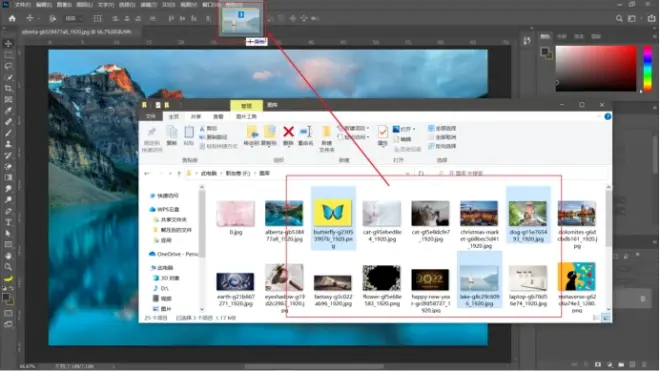This screenshot has height=371, width=660.
Task: Click the Pin to Quick Access icon
Action: [x=152, y=132]
